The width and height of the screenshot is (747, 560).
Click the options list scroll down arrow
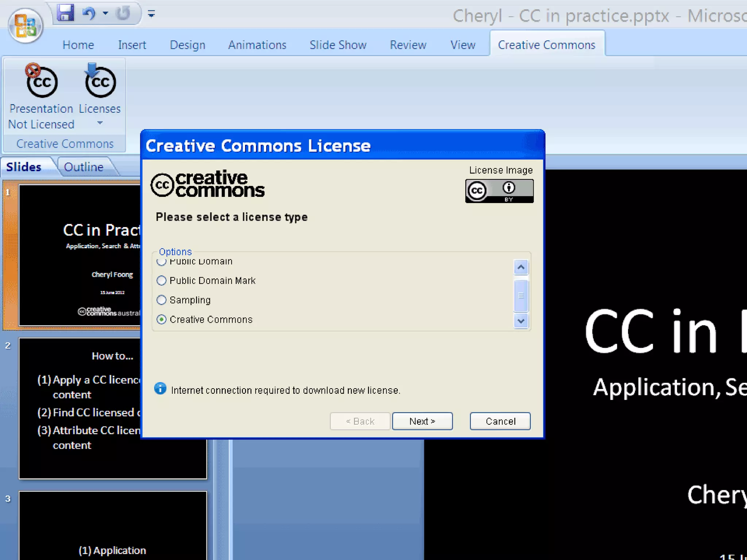click(x=521, y=321)
